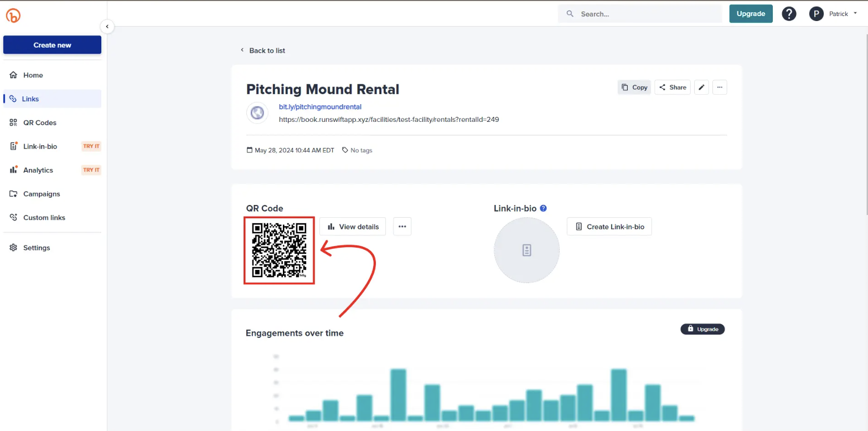Click the Analytics bar chart icon
The height and width of the screenshot is (431, 868).
tap(13, 170)
